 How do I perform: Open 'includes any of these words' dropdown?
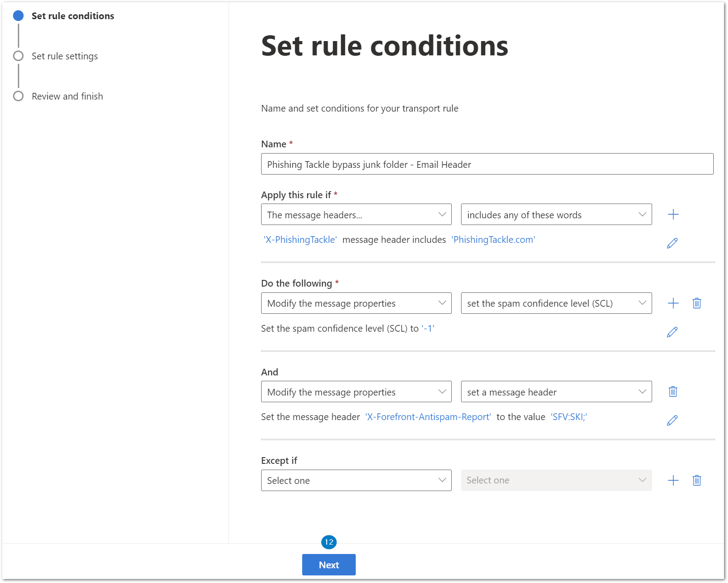[556, 214]
